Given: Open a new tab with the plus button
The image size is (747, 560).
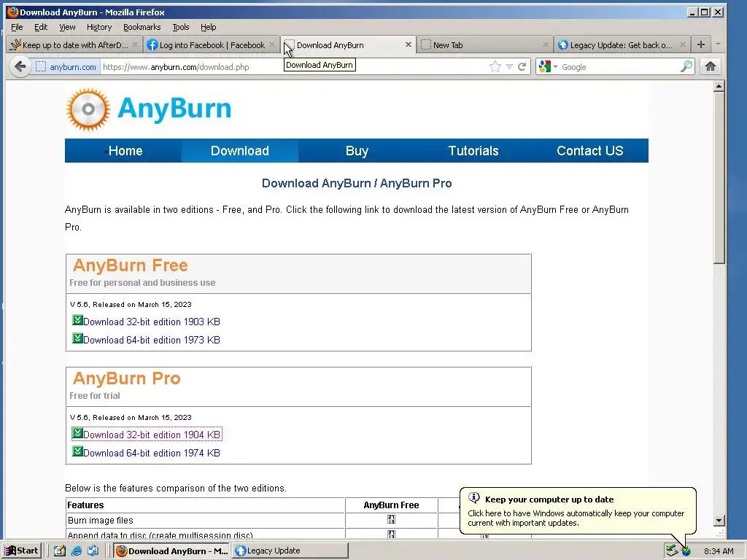Looking at the screenshot, I should [701, 44].
